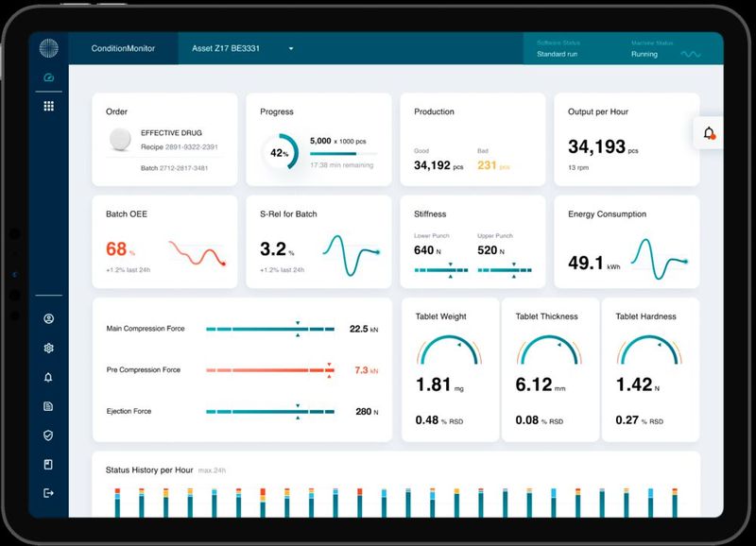756x546 pixels.
Task: Open notifications via the bell sidebar icon
Action: click(49, 377)
